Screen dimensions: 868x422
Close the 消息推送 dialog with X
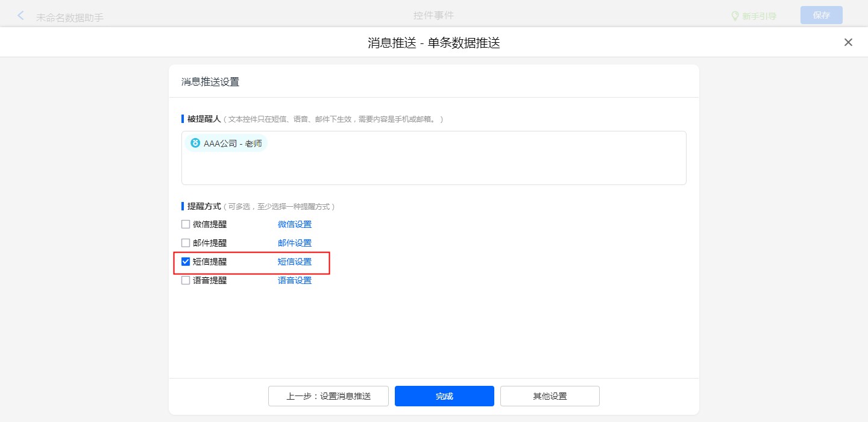coord(848,42)
